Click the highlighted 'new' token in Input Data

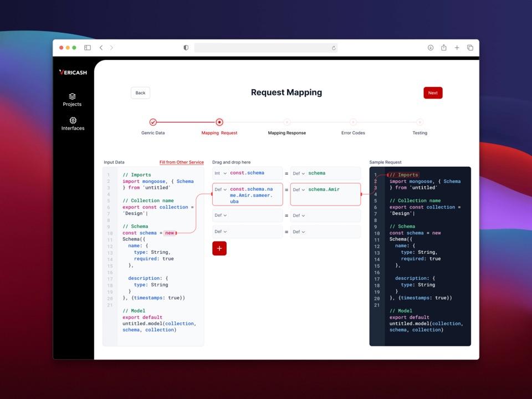170,233
